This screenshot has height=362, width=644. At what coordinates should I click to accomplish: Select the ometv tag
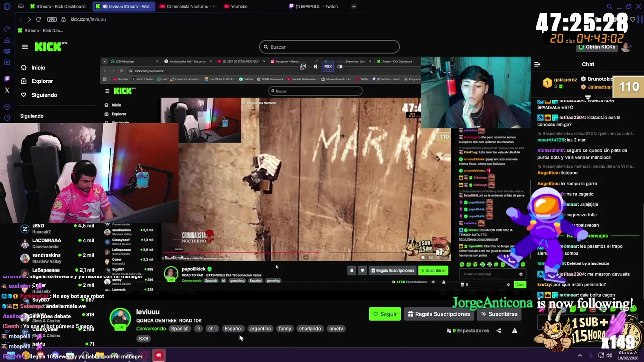(336, 329)
